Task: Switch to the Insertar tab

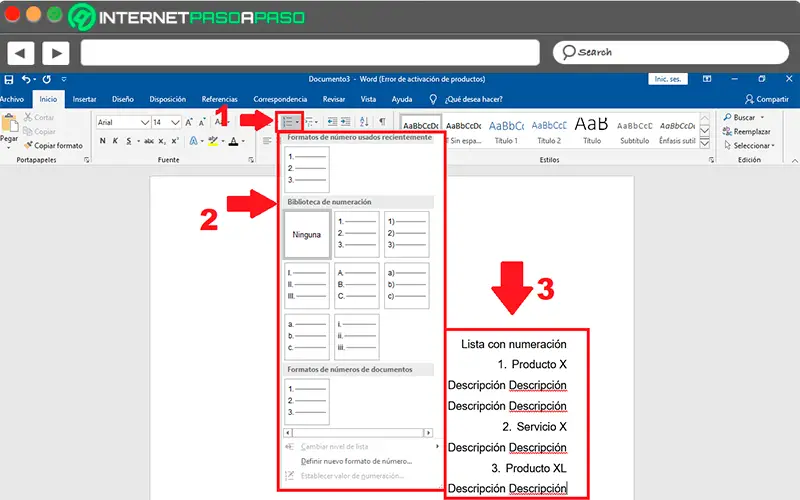Action: [84, 99]
